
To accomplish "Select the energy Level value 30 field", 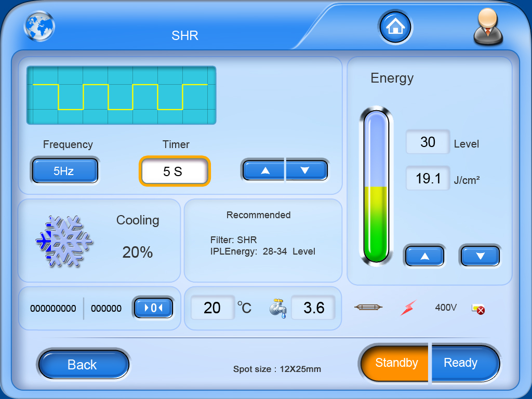I will (x=428, y=142).
